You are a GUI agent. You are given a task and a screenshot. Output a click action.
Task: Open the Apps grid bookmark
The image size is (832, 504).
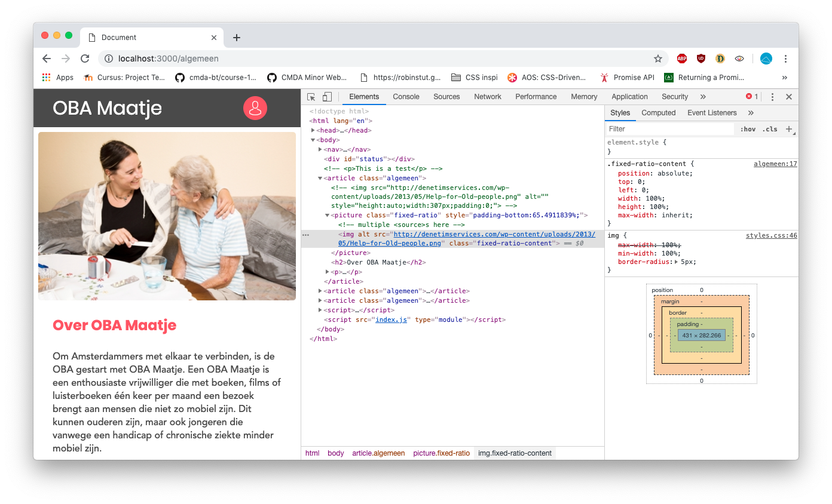tap(57, 77)
